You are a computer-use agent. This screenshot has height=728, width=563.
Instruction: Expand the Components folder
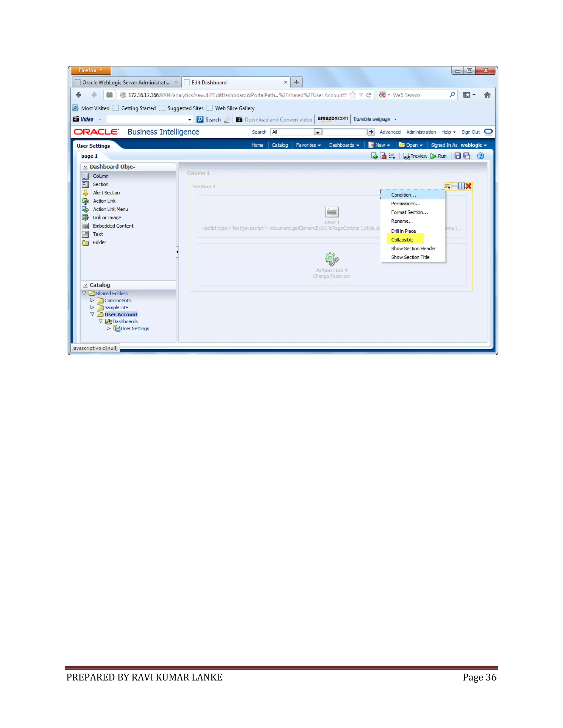point(92,300)
